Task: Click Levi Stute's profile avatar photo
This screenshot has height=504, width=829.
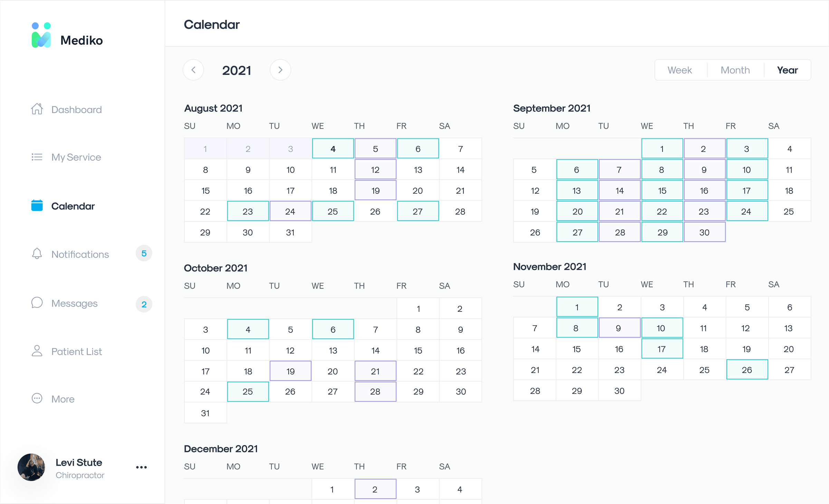Action: pyautogui.click(x=31, y=467)
